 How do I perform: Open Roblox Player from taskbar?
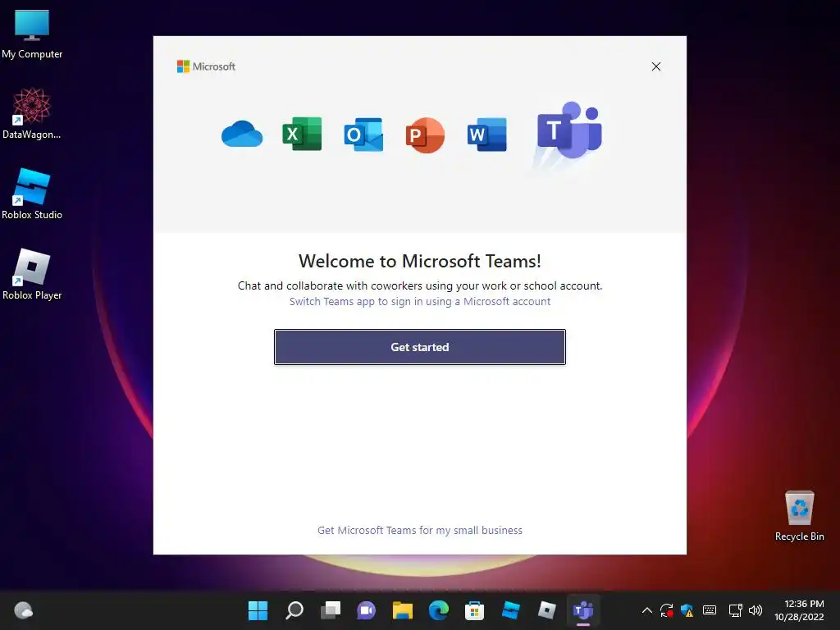point(546,610)
